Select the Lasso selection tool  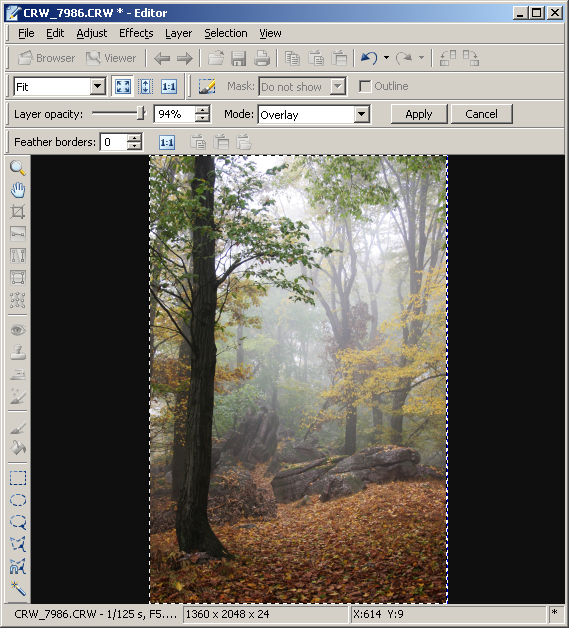click(x=18, y=522)
